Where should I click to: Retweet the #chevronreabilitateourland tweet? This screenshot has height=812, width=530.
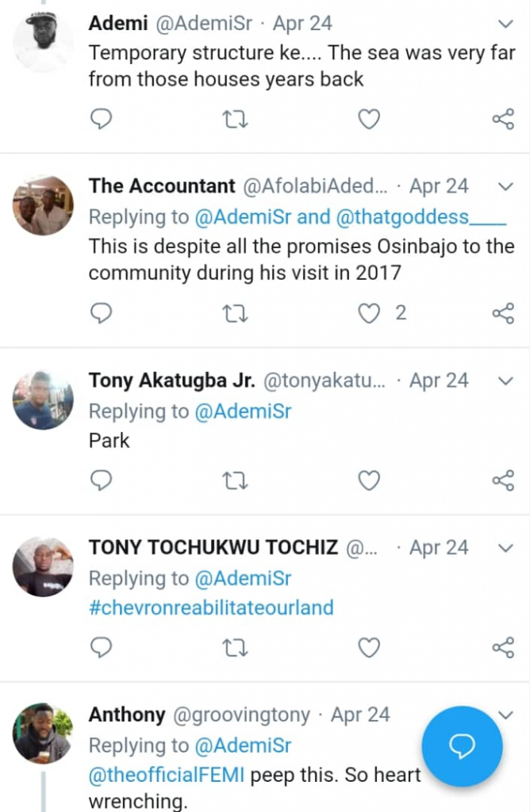tap(236, 648)
